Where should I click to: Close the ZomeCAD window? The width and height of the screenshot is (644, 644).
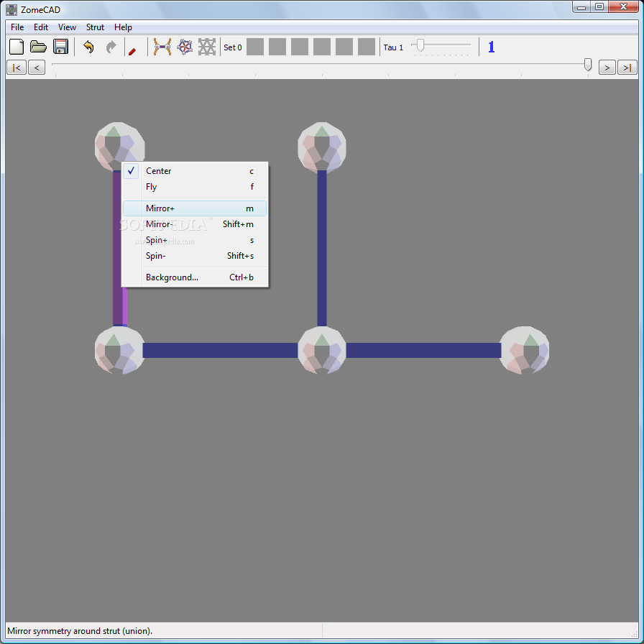click(623, 7)
